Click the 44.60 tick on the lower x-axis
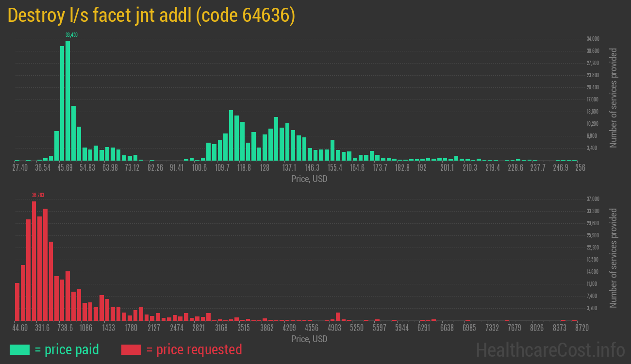Image resolution: width=631 pixels, height=364 pixels. pos(20,328)
